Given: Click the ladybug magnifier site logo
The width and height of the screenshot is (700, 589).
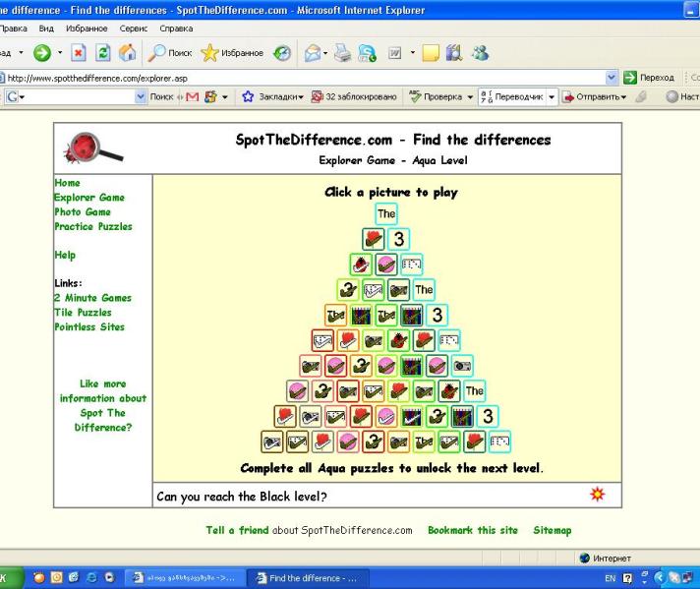Looking at the screenshot, I should point(93,147).
